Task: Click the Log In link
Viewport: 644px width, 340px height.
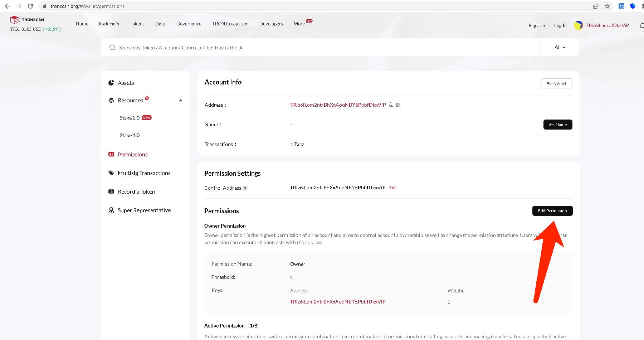Action: click(560, 25)
